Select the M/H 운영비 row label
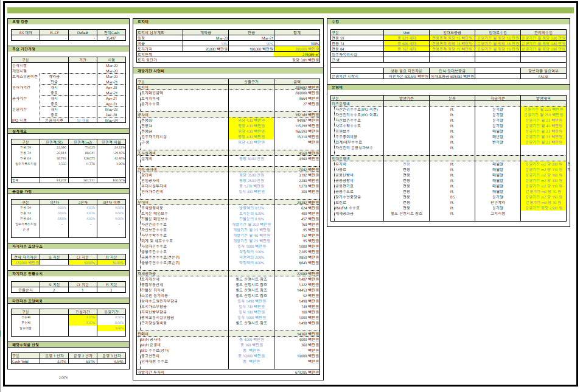This screenshot has width=583, height=392. tap(151, 345)
